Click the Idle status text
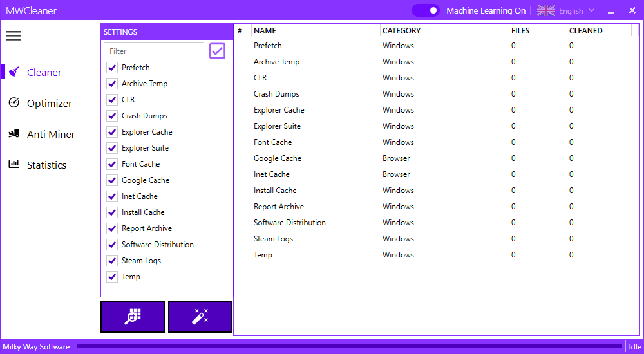Viewport: 644px width, 354px height. tap(634, 347)
